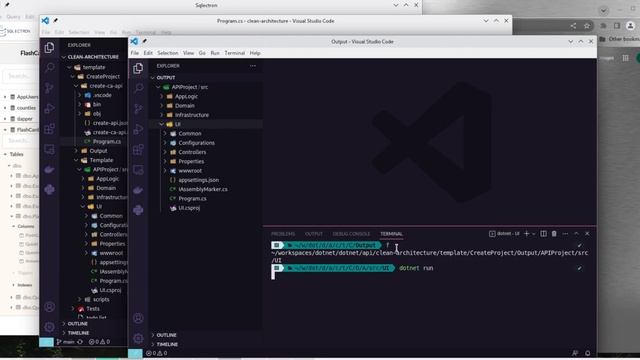Click browser bookmark star icon
640x360 pixels.
pyautogui.click(x=587, y=26)
